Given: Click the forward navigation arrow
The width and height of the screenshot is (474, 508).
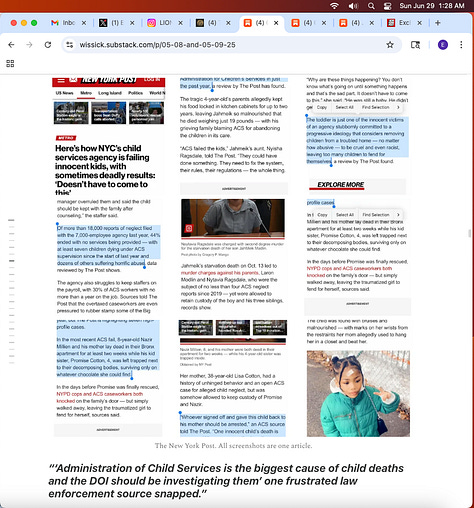Looking at the screenshot, I should tap(29, 45).
